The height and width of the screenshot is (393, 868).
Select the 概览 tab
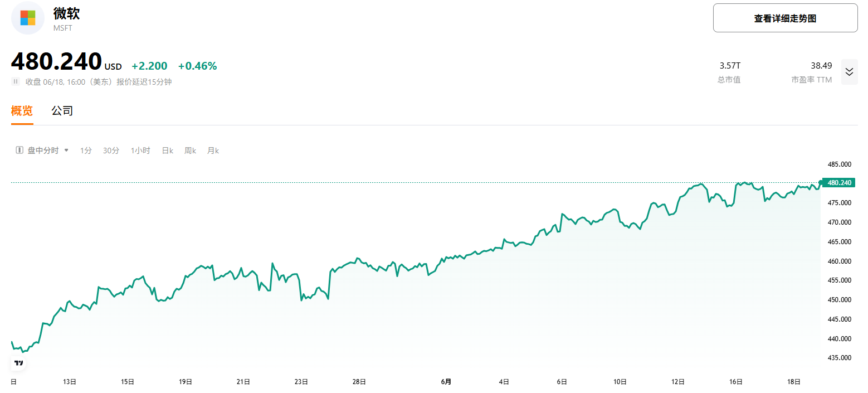(21, 110)
